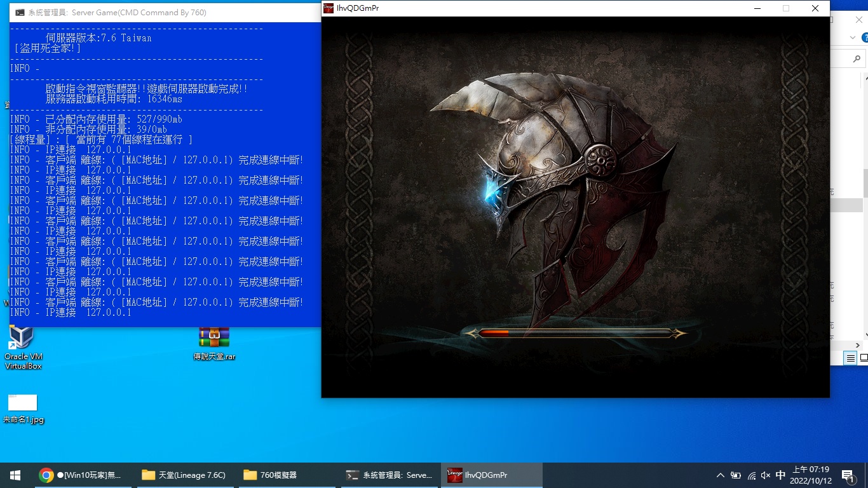Close the lhvQDGmPr game window
The image size is (868, 488).
[815, 8]
